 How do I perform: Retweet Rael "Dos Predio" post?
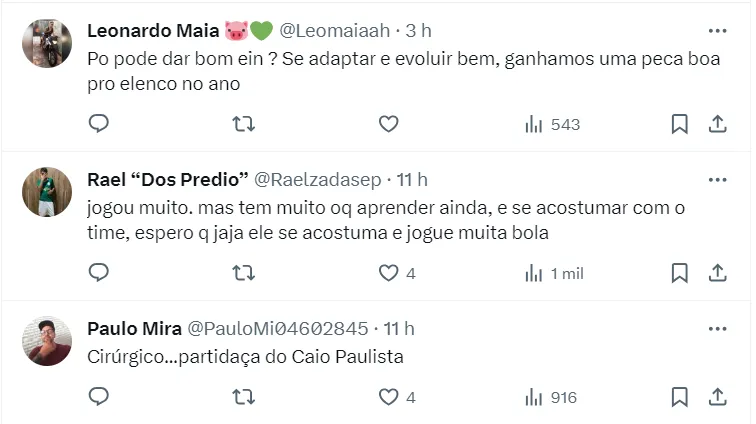click(x=243, y=273)
